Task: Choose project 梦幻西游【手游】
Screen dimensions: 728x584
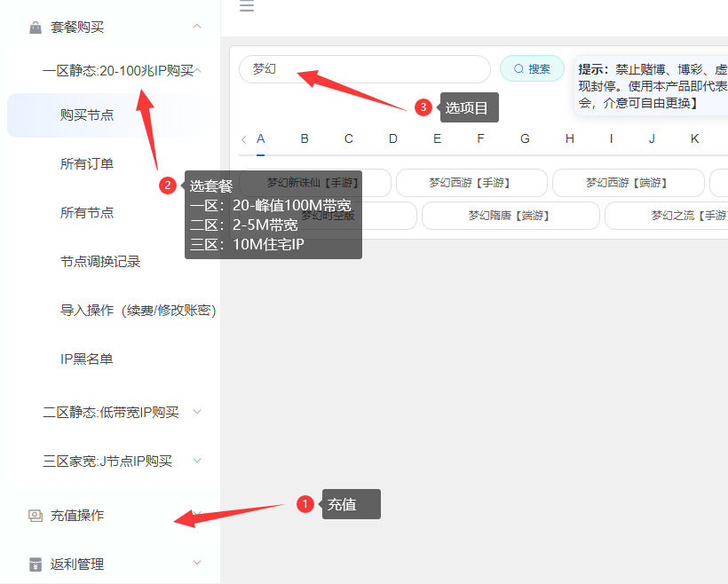Action: coord(471,183)
